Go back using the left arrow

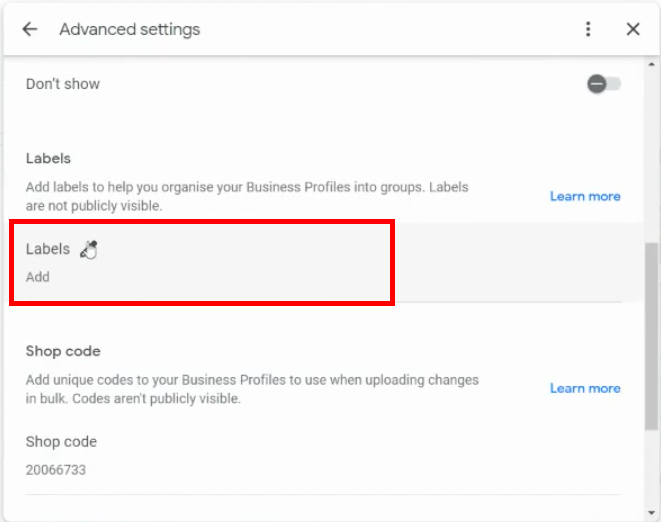coord(30,29)
